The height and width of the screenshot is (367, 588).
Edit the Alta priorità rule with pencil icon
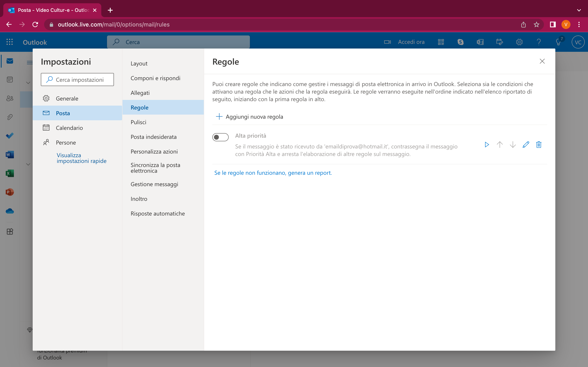tap(526, 144)
